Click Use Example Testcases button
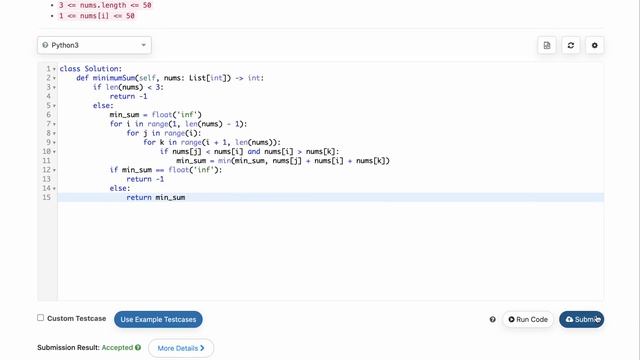The height and width of the screenshot is (360, 640). pos(158,320)
